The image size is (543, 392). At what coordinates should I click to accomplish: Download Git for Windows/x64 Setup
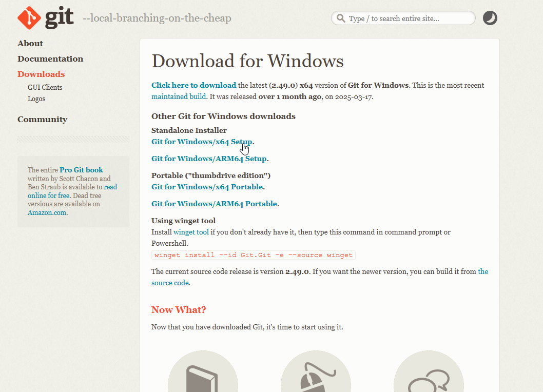coord(202,142)
